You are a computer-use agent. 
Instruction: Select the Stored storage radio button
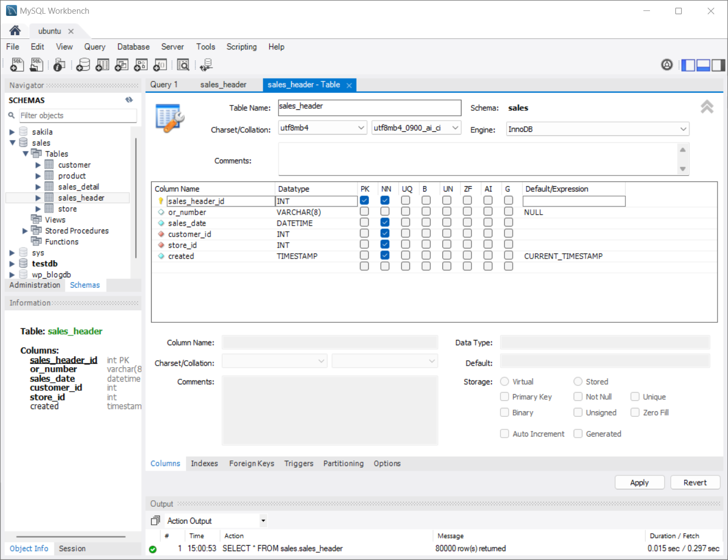click(578, 382)
